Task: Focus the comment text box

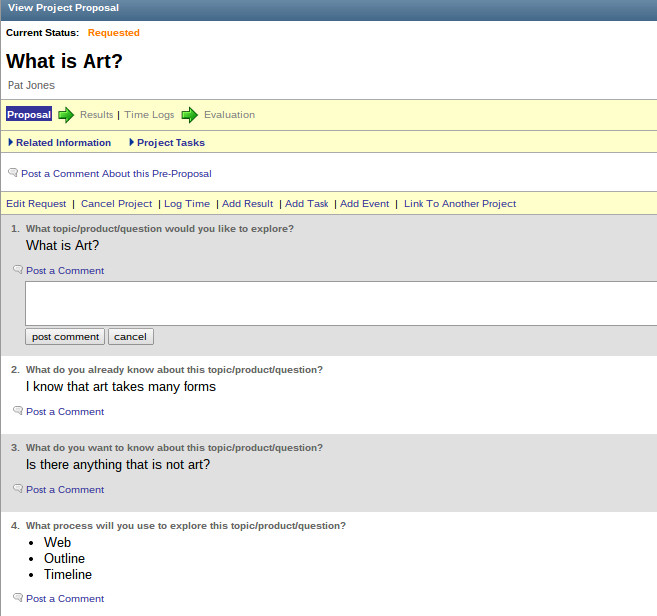Action: point(341,304)
